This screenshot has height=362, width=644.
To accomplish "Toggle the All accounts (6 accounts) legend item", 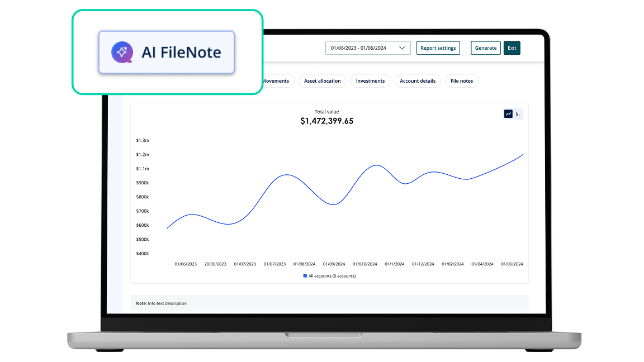I will 329,276.
